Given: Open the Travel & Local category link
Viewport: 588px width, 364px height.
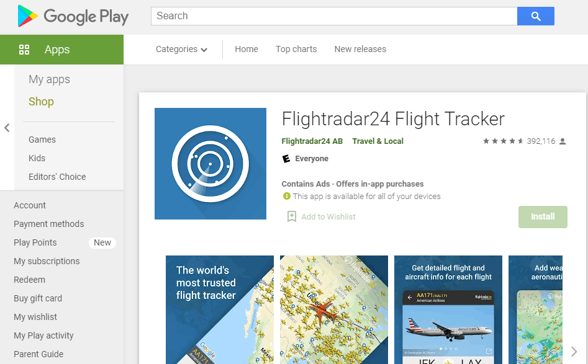Looking at the screenshot, I should coord(378,141).
